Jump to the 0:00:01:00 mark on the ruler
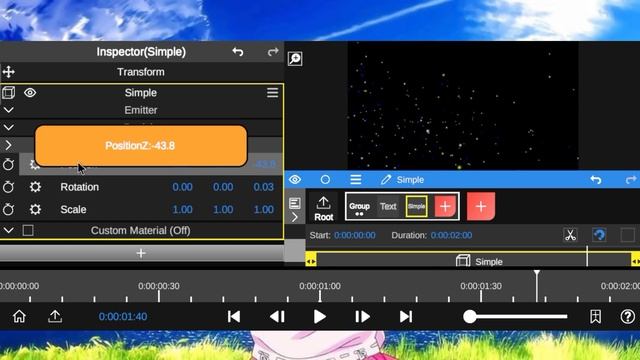Image resolution: width=640 pixels, height=360 pixels. click(x=320, y=286)
